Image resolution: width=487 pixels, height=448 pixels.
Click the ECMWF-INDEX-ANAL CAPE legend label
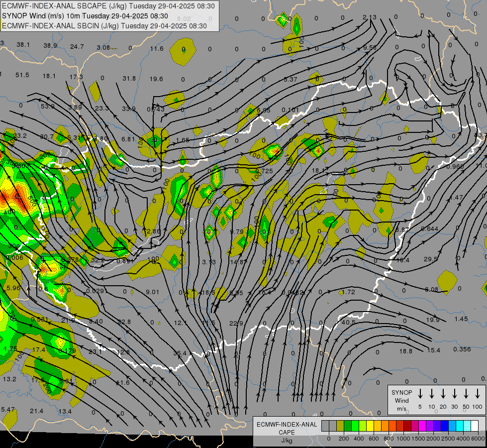point(287,428)
